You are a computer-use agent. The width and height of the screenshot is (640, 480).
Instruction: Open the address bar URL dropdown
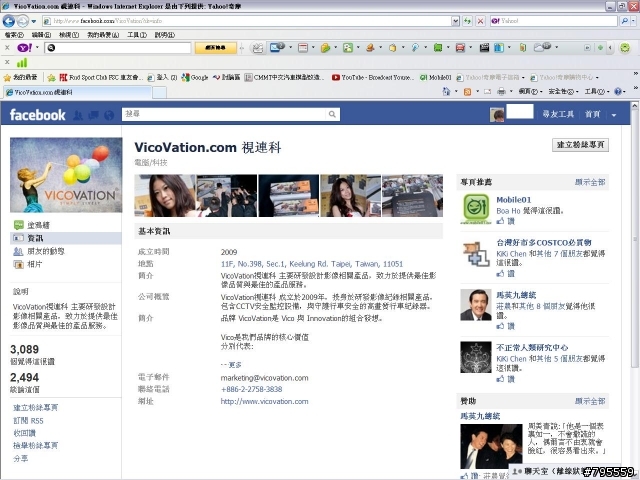pos(456,21)
